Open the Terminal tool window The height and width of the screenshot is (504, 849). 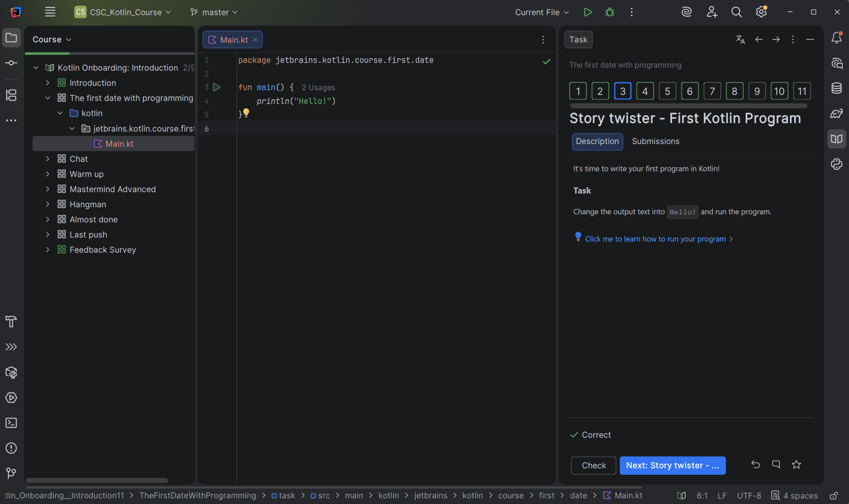(11, 422)
